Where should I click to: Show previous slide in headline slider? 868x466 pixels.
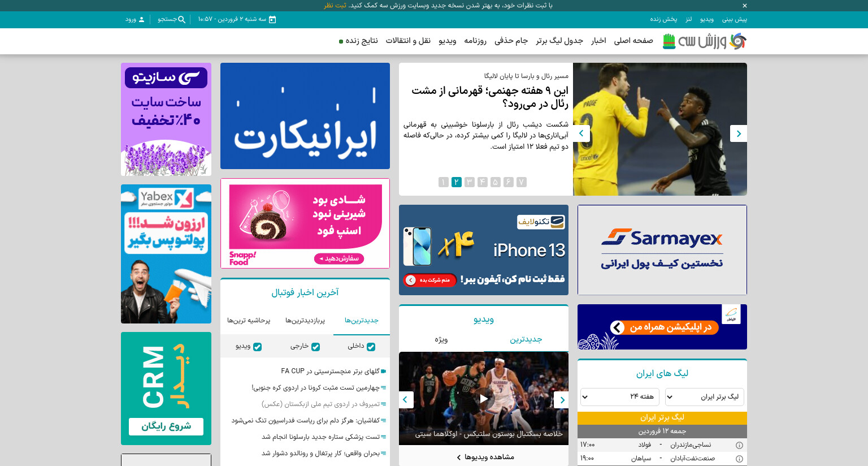739,133
